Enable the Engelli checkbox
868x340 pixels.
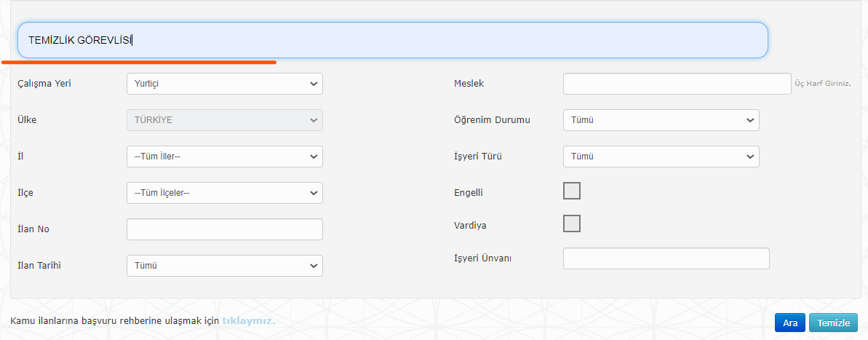572,191
